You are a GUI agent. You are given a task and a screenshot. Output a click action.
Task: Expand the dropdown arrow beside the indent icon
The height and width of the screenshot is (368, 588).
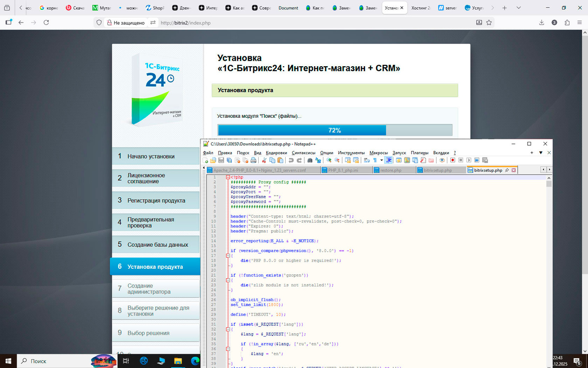pyautogui.click(x=381, y=160)
